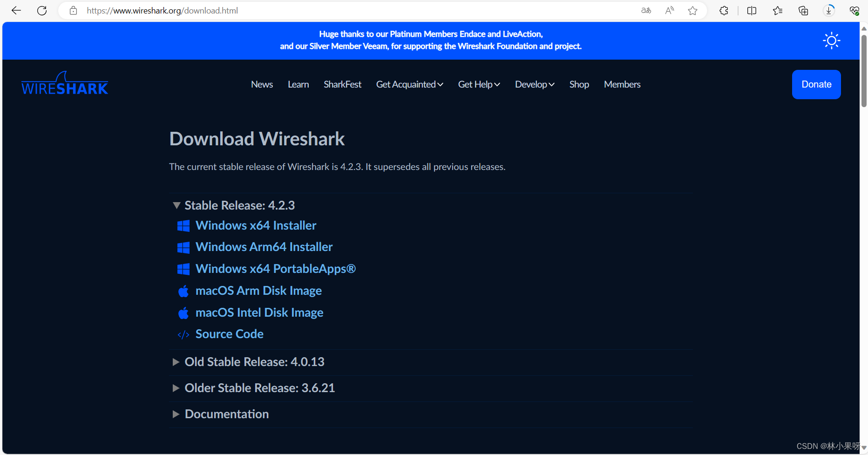Open browser essentials heart icon

tap(854, 10)
